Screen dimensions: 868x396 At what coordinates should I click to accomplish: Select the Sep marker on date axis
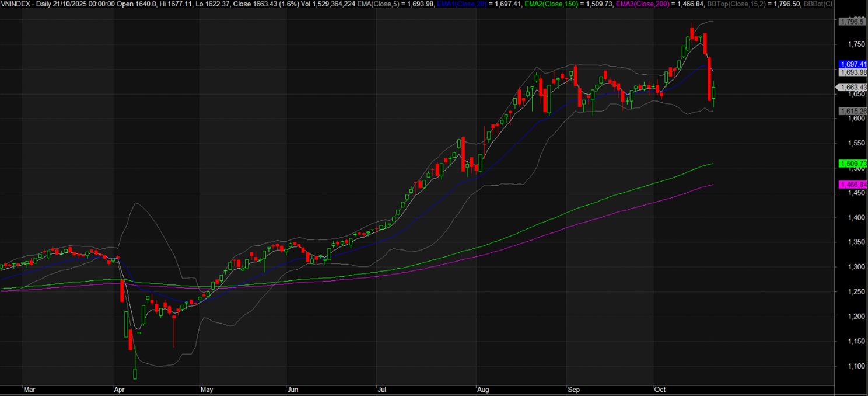[573, 389]
